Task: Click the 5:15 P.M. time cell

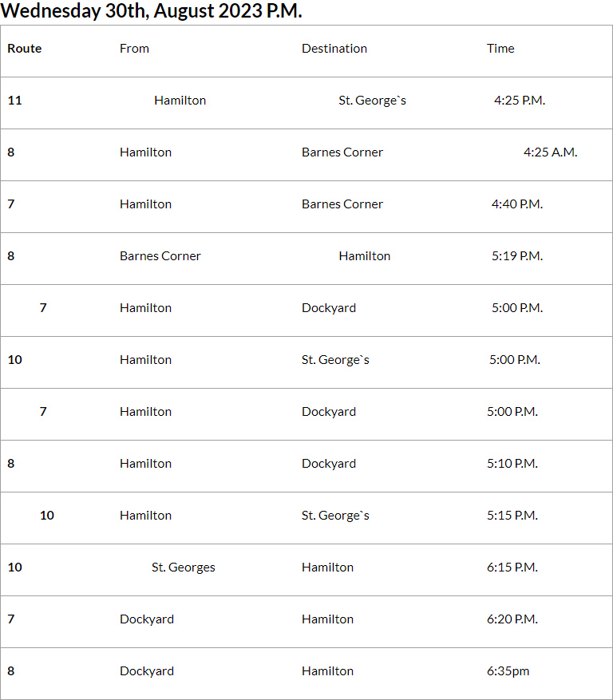Action: [512, 516]
